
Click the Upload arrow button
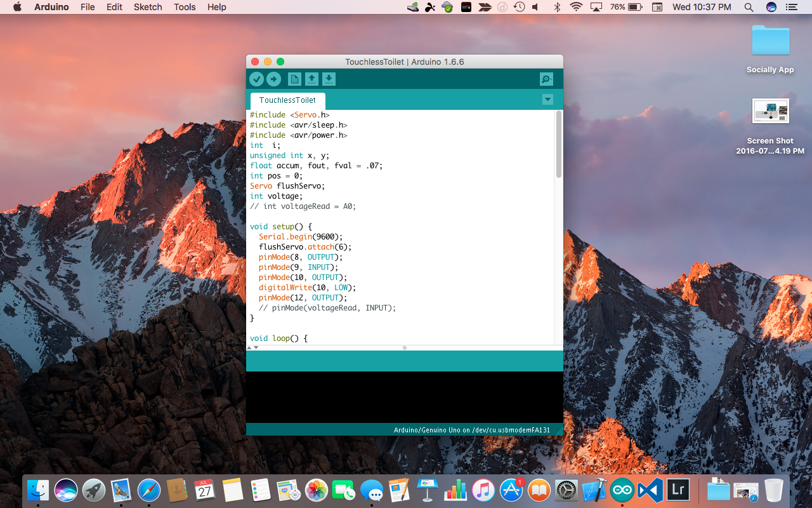[273, 79]
